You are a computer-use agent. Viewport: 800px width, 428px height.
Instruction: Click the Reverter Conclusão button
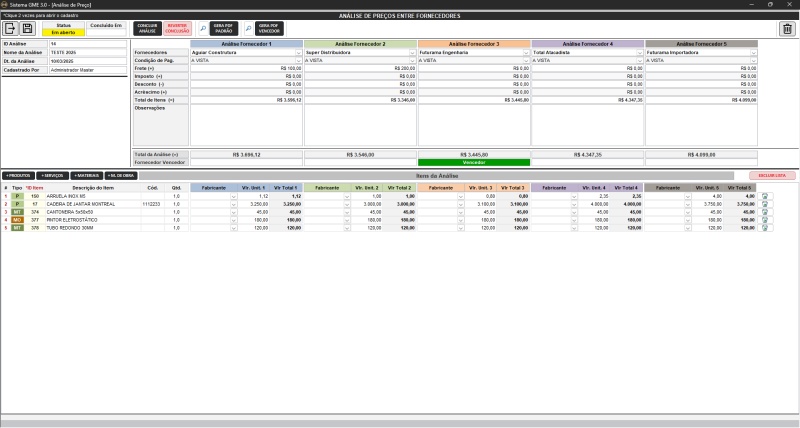pos(177,29)
